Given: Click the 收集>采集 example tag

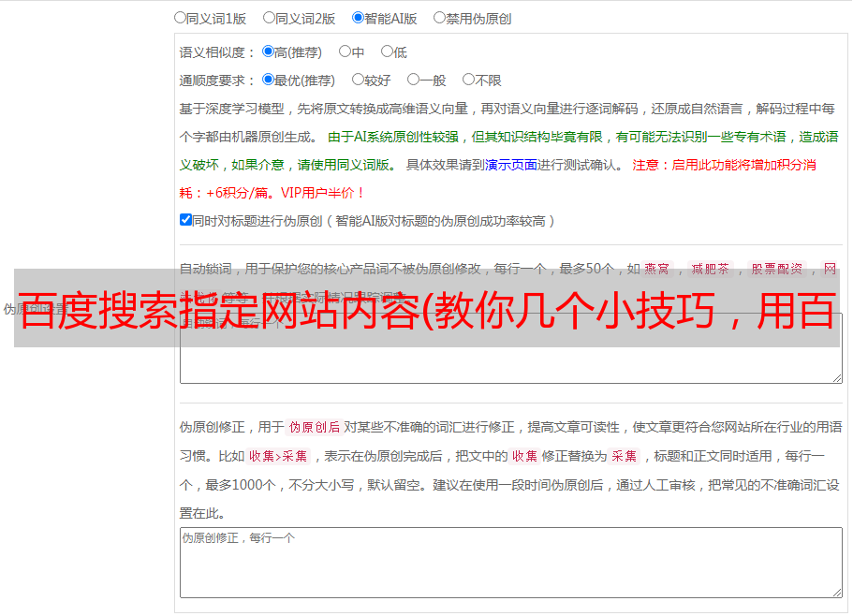Looking at the screenshot, I should click(x=278, y=456).
